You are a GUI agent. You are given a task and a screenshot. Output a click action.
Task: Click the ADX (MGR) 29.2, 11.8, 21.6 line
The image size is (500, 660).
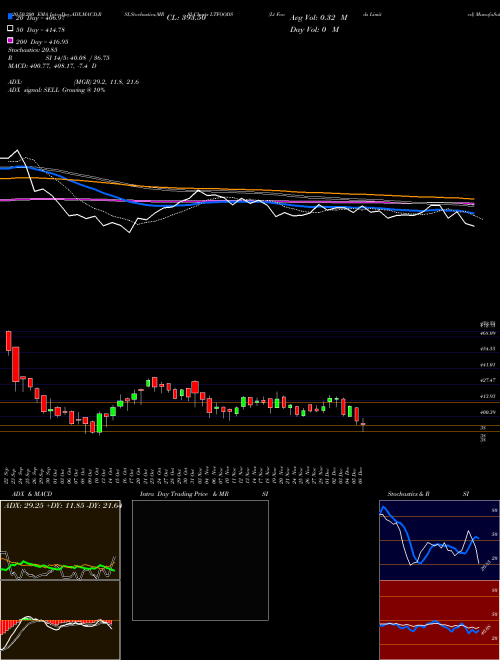tap(74, 82)
